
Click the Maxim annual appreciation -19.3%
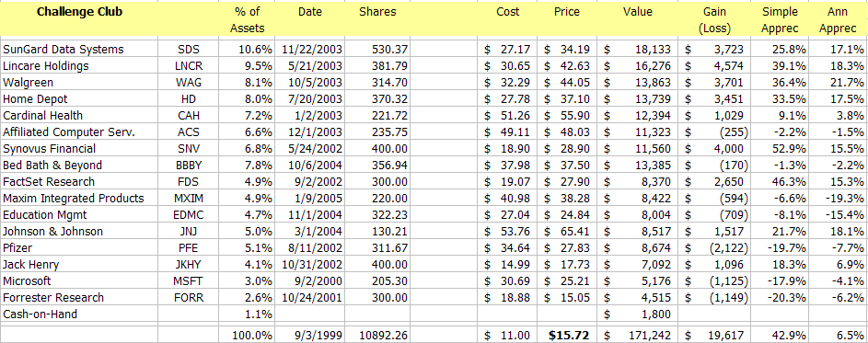tap(839, 198)
